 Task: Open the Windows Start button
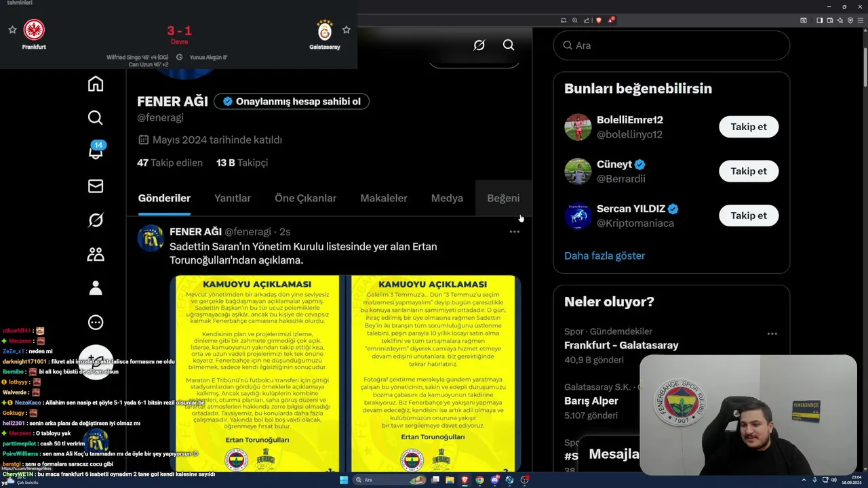344,480
